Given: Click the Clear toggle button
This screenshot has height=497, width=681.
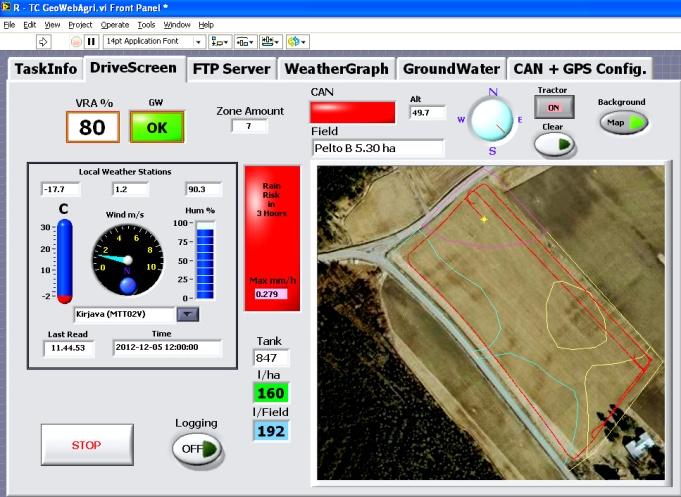Looking at the screenshot, I should [x=554, y=145].
